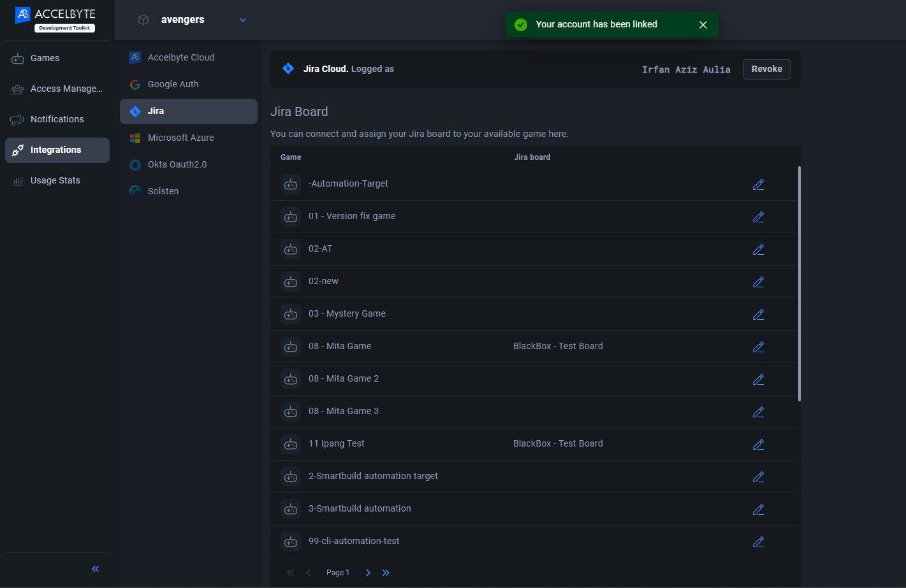Click the 03 - Mystery Game name
The width and height of the screenshot is (906, 588).
click(347, 313)
